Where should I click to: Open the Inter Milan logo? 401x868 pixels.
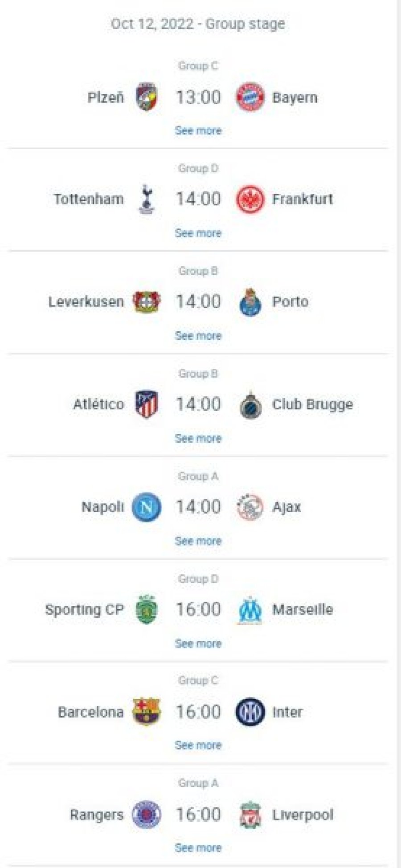(250, 712)
